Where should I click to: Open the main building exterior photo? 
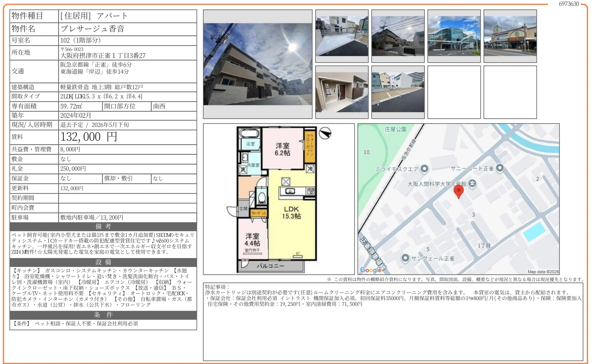257,64
